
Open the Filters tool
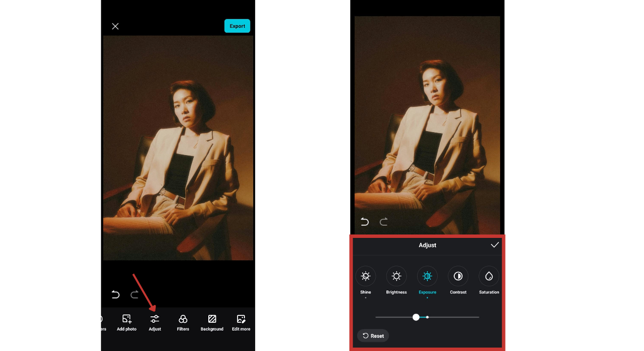183,322
